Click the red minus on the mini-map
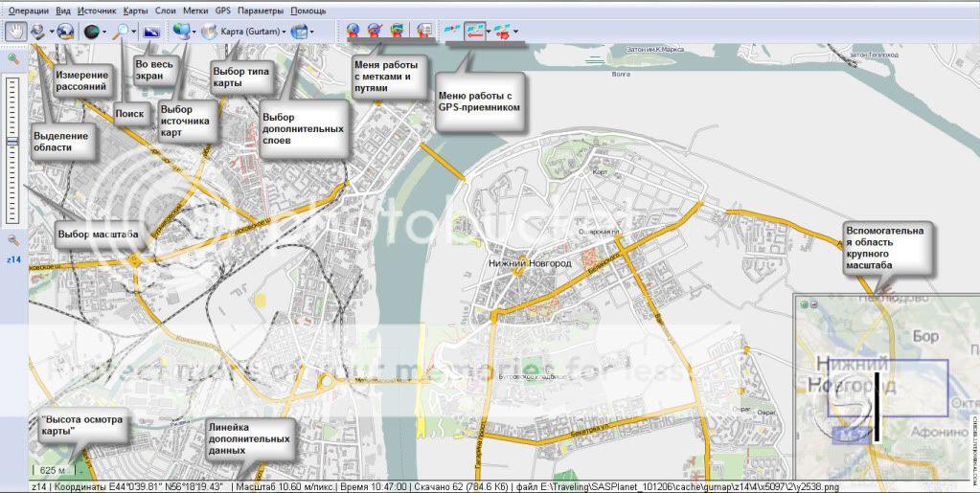The image size is (980, 493). click(x=813, y=305)
